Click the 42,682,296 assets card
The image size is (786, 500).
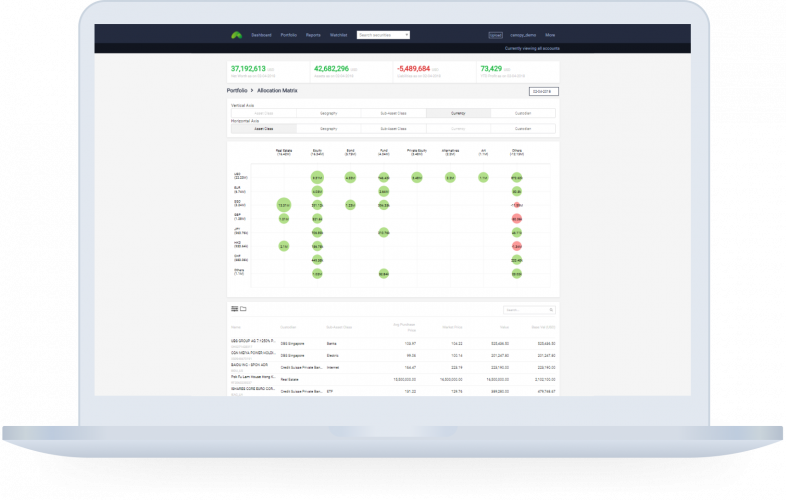pyautogui.click(x=351, y=72)
